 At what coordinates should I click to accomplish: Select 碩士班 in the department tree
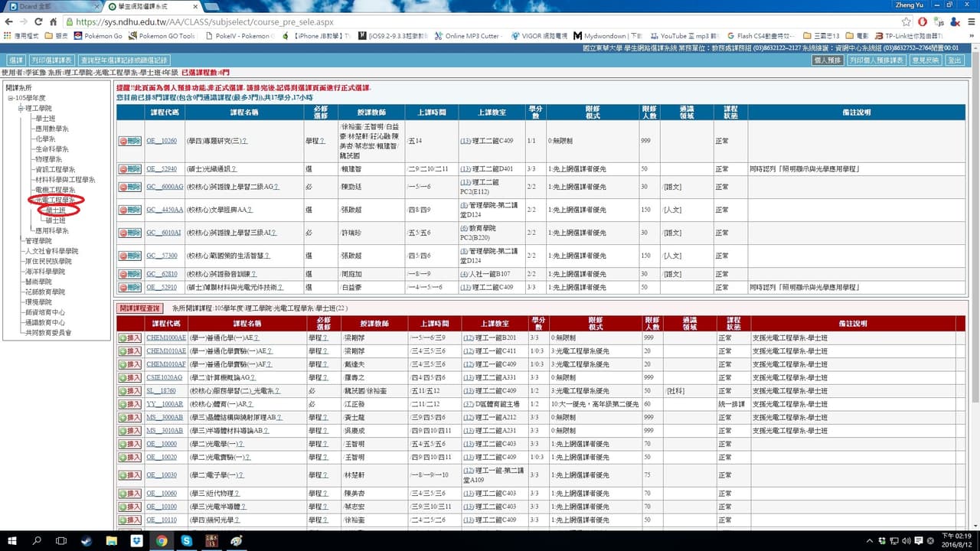click(56, 220)
